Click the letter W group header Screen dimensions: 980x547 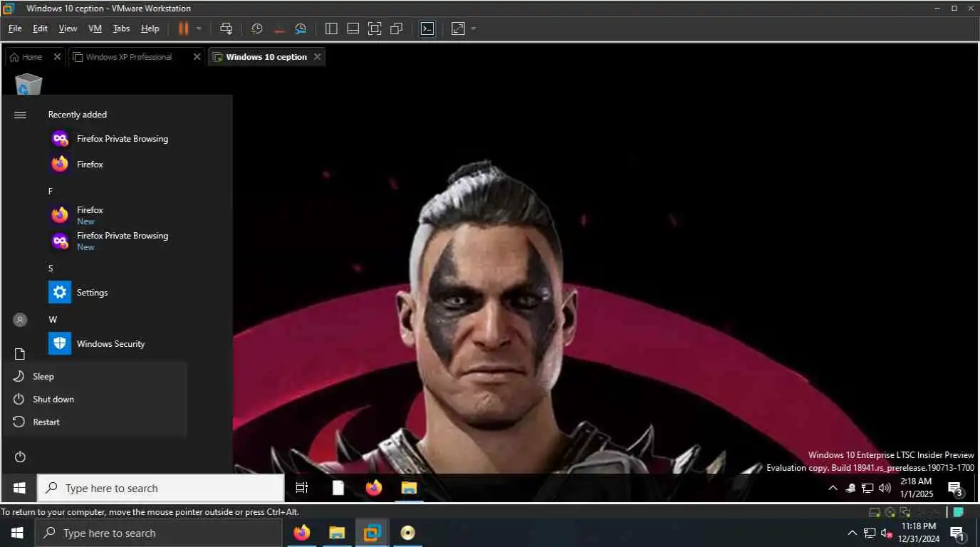[53, 319]
